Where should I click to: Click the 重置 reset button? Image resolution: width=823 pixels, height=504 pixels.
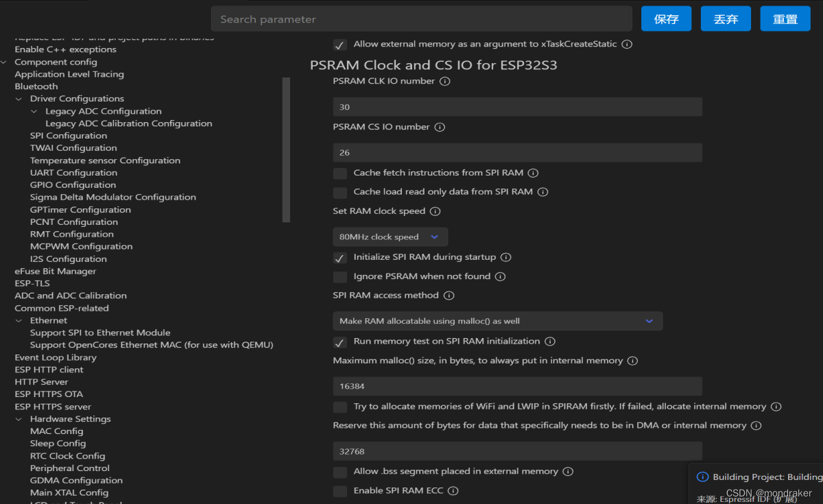click(785, 19)
